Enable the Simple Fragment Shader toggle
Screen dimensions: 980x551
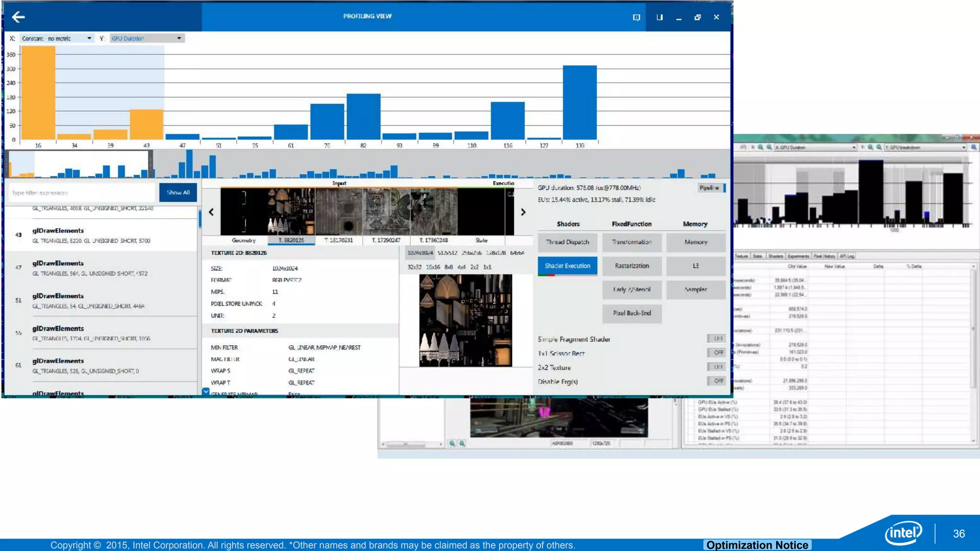717,339
